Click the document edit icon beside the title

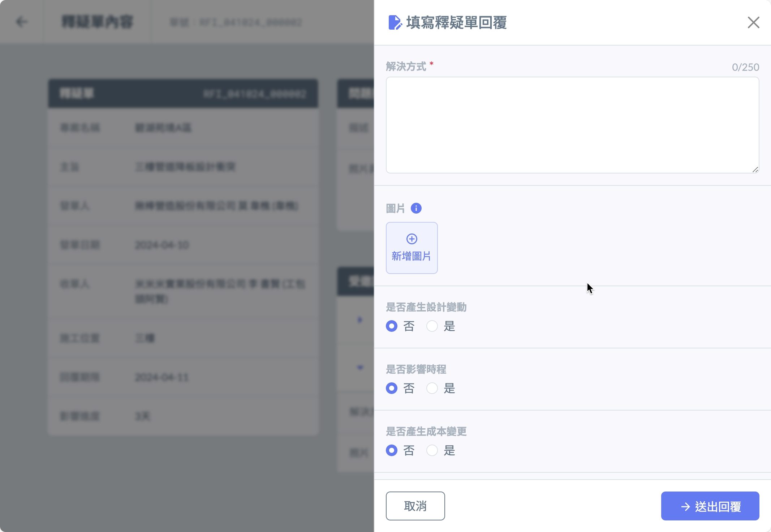(x=395, y=22)
